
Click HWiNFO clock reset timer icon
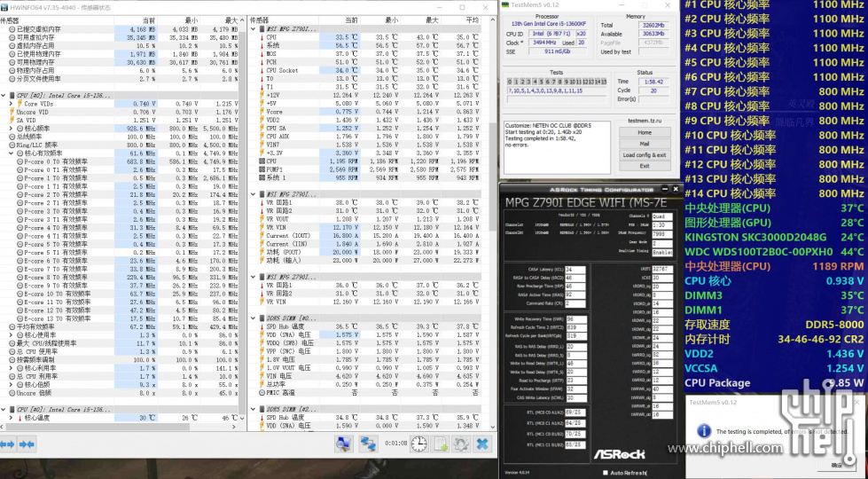tap(419, 444)
